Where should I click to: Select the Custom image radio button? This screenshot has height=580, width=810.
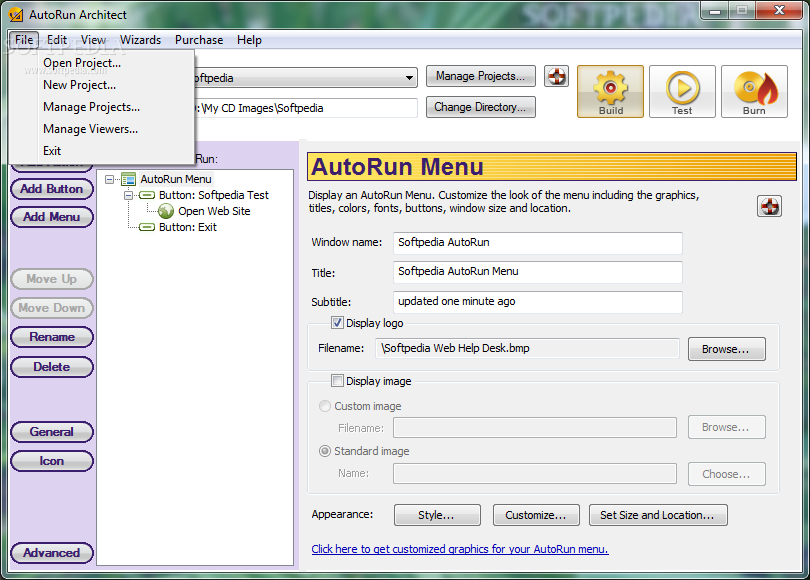click(x=325, y=406)
